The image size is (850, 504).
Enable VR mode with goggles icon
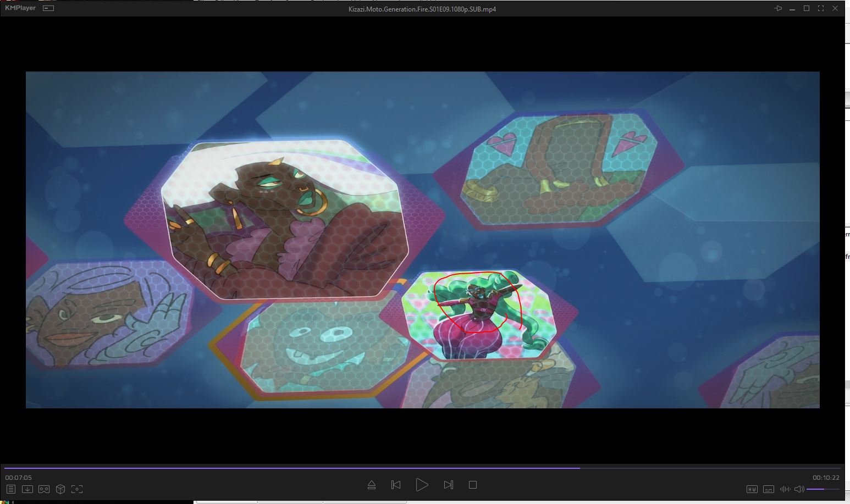[44, 489]
